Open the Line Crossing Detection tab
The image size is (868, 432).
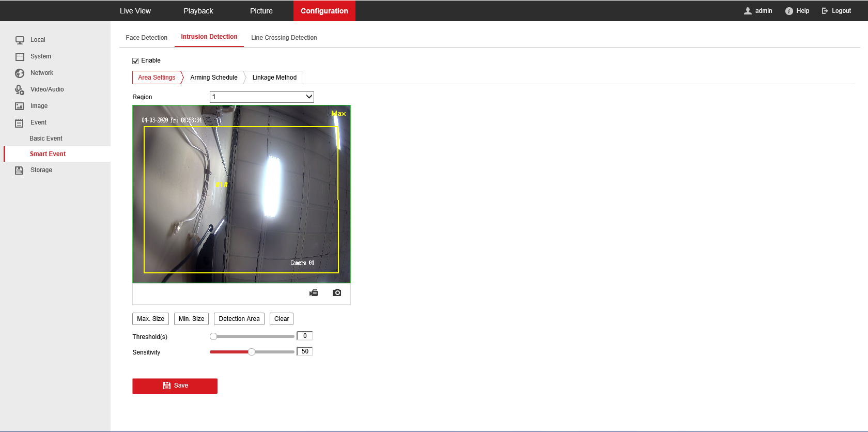click(284, 38)
